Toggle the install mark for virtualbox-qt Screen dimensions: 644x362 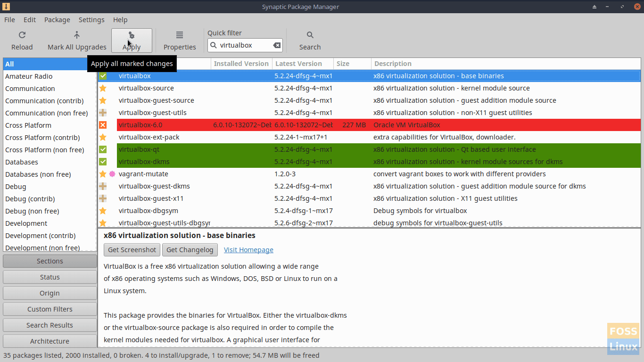pos(103,149)
